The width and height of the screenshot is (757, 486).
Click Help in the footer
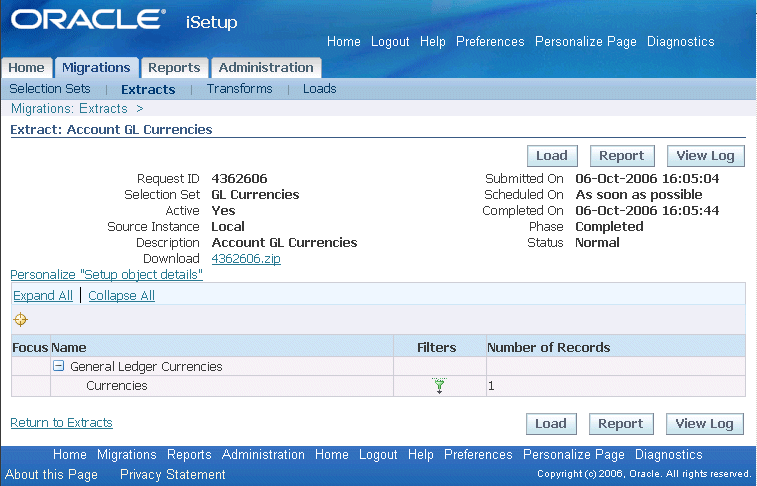pyautogui.click(x=421, y=455)
